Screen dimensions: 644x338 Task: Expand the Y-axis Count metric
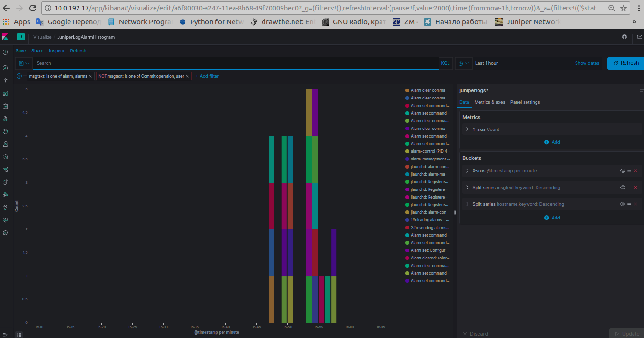[x=468, y=129]
